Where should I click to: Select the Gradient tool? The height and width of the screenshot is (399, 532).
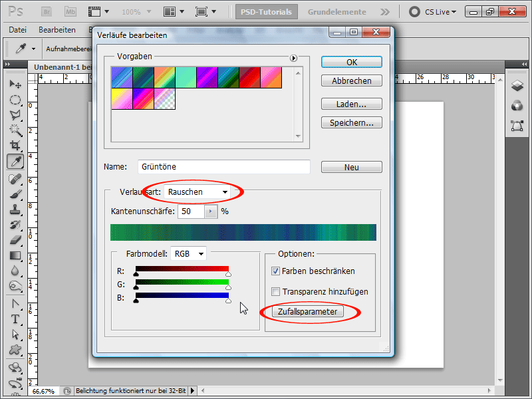15,255
